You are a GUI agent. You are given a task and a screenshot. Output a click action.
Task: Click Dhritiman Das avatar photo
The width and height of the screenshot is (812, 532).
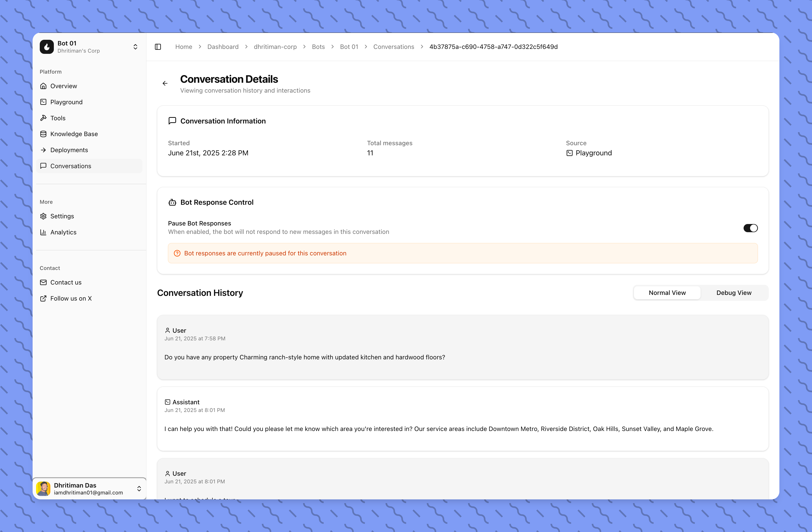tap(43, 489)
